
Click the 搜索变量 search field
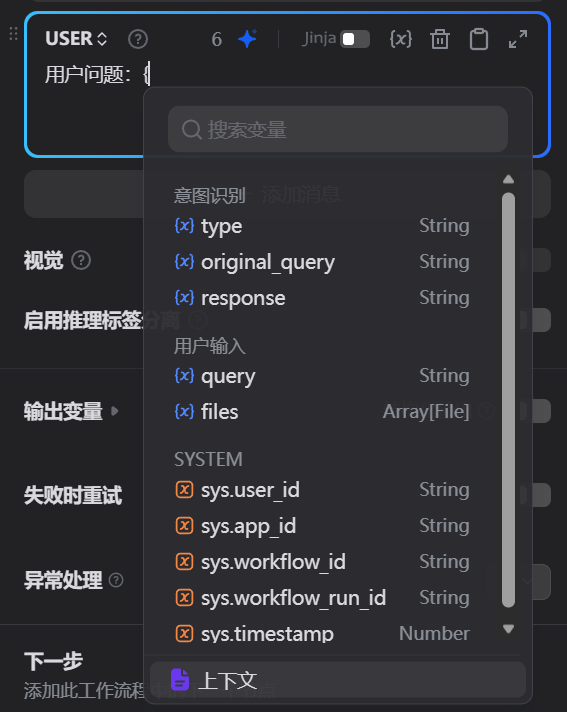[x=338, y=129]
